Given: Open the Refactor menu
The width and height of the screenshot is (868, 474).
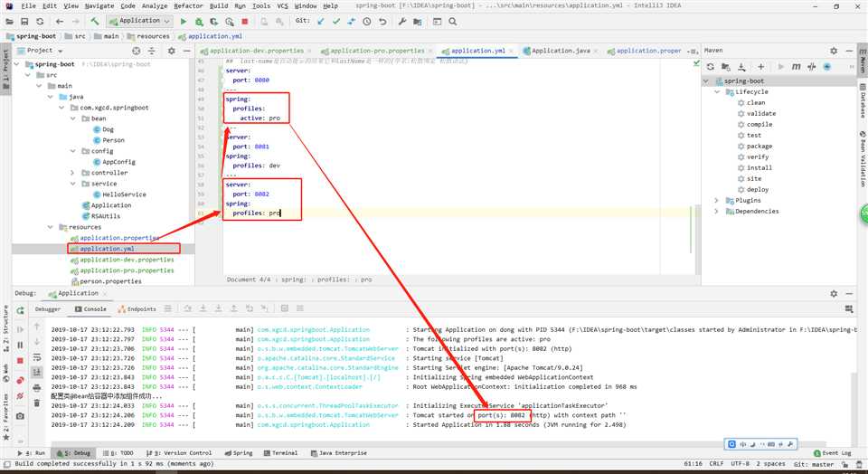Looking at the screenshot, I should point(188,5).
